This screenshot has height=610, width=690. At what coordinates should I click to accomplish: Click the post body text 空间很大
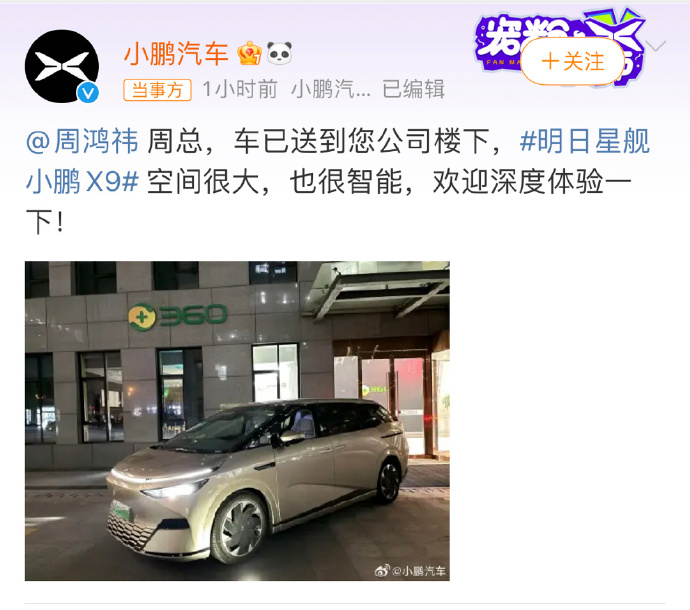[203, 181]
